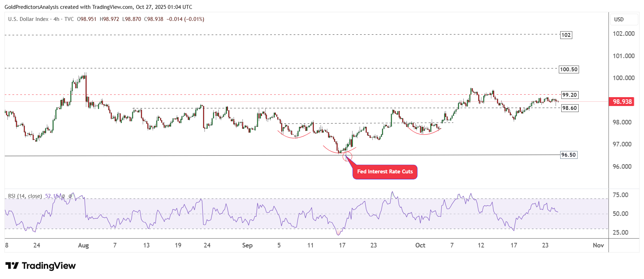
Task: Select the 100.50 price level label
Action: [568, 69]
